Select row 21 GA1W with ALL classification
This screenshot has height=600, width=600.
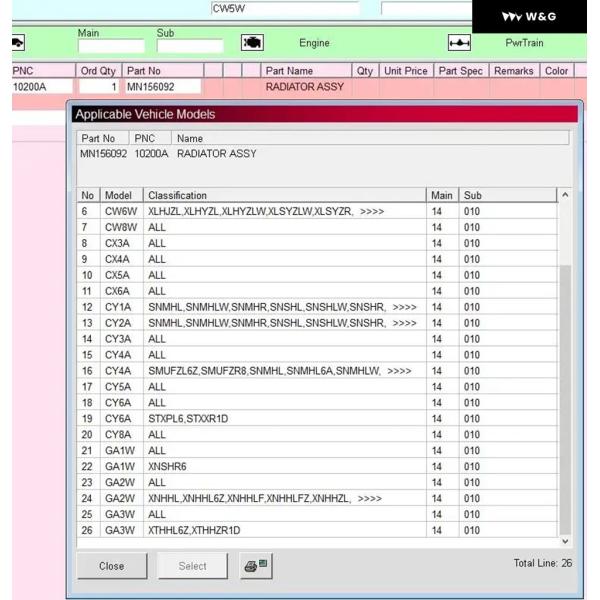(x=317, y=450)
